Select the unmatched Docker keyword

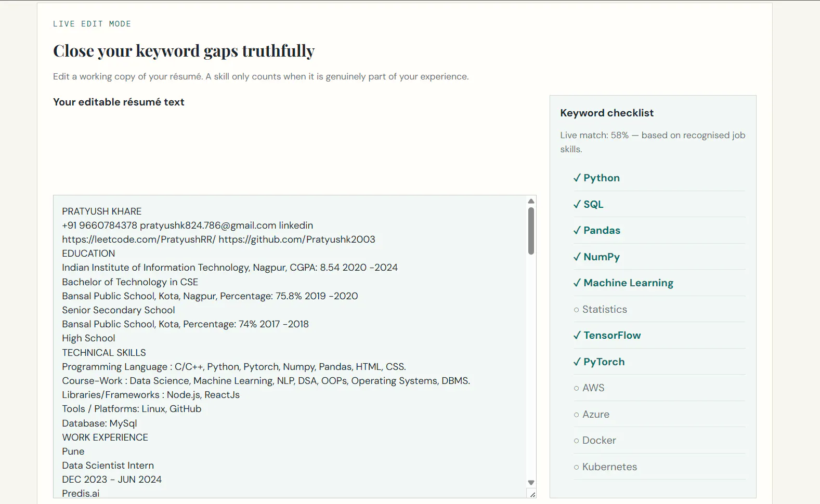click(x=659, y=440)
